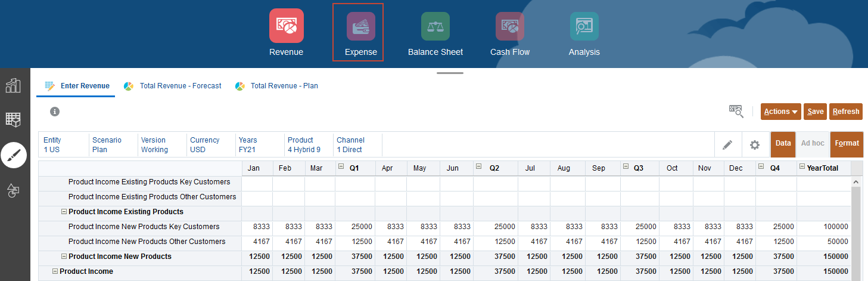This screenshot has height=281, width=868.
Task: Click the Refresh button
Action: tap(845, 112)
